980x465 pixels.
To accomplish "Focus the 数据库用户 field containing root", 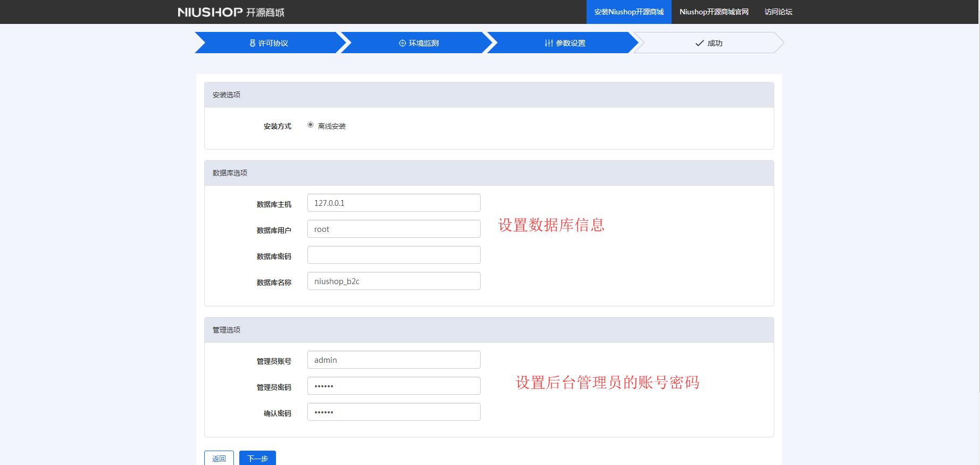I will tap(394, 229).
